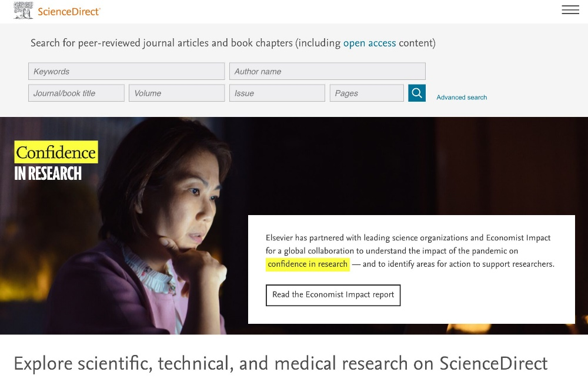Viewport: 588px width, 382px height.
Task: Select the Volume input field
Action: point(176,93)
